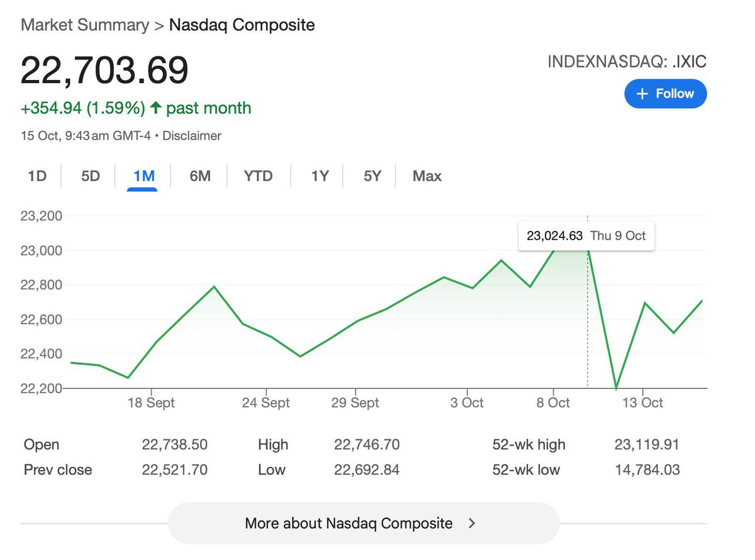Viewport: 755px width, 560px height.
Task: Click the INDEXNASDAQ: .IXIC ticker label
Action: click(x=627, y=62)
